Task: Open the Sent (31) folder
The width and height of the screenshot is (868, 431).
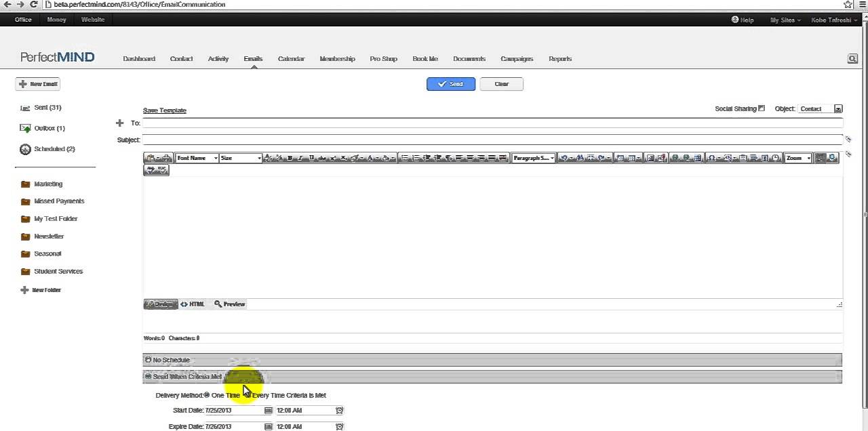Action: pos(47,108)
